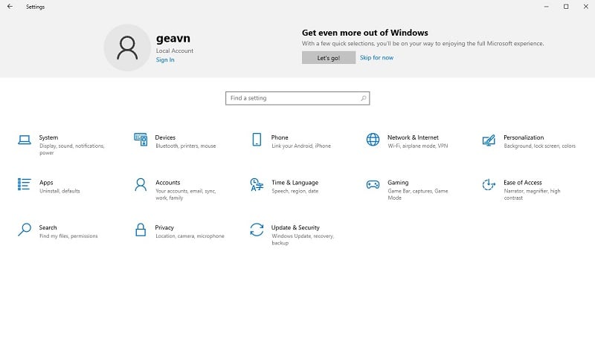Open the System laptop icon
This screenshot has width=595, height=364.
click(25, 140)
